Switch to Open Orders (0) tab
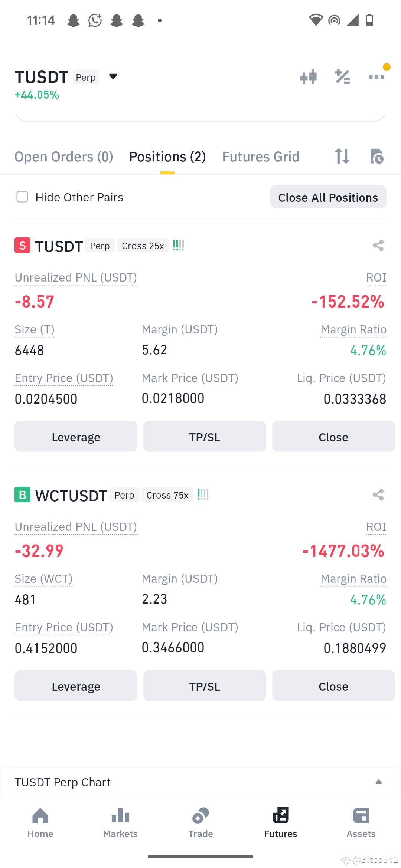This screenshot has height=868, width=401. [64, 157]
